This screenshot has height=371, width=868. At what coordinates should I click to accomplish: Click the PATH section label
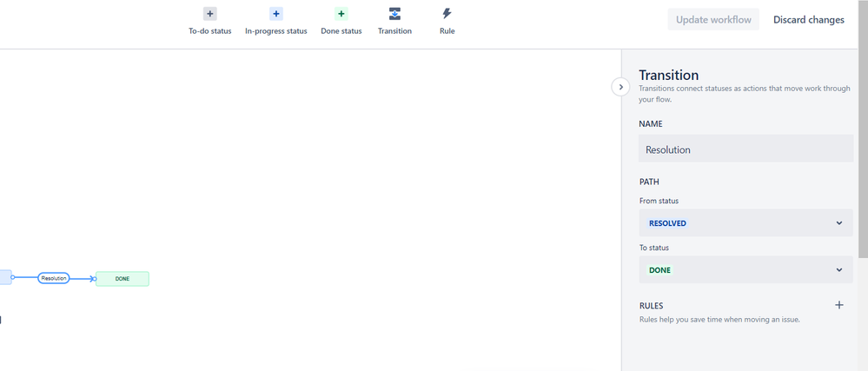649,182
